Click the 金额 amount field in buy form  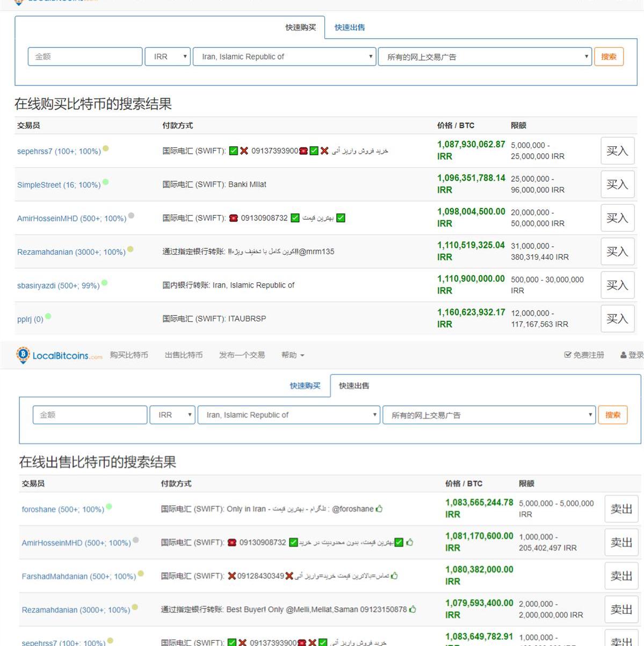click(85, 56)
